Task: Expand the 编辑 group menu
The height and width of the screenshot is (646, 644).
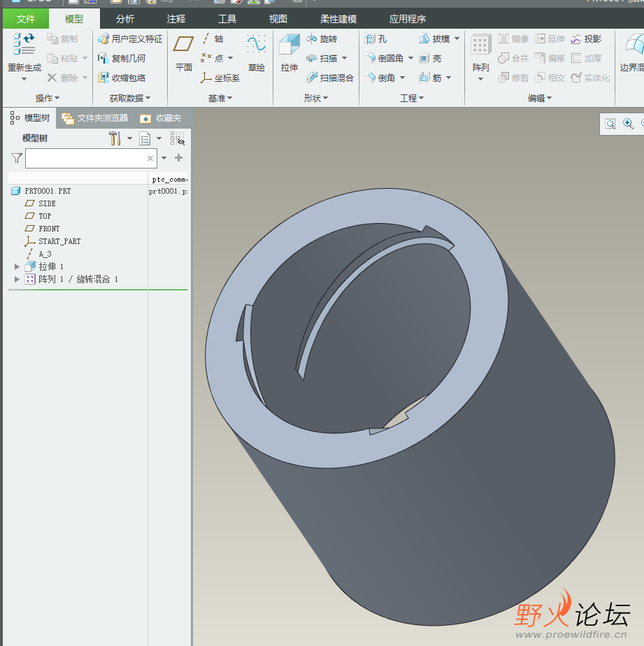Action: point(540,98)
